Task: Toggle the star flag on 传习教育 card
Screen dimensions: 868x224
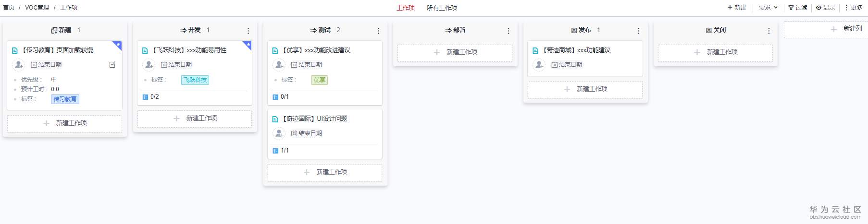Action: point(118,45)
